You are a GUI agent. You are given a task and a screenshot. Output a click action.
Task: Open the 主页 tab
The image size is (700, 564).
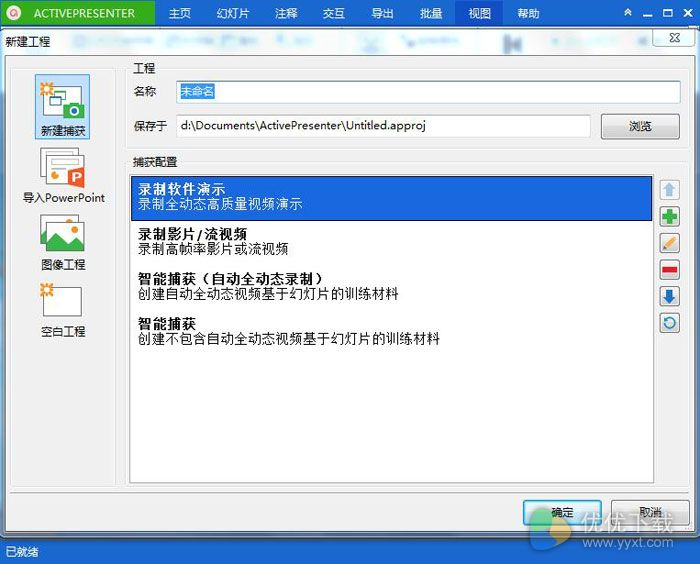pyautogui.click(x=180, y=13)
